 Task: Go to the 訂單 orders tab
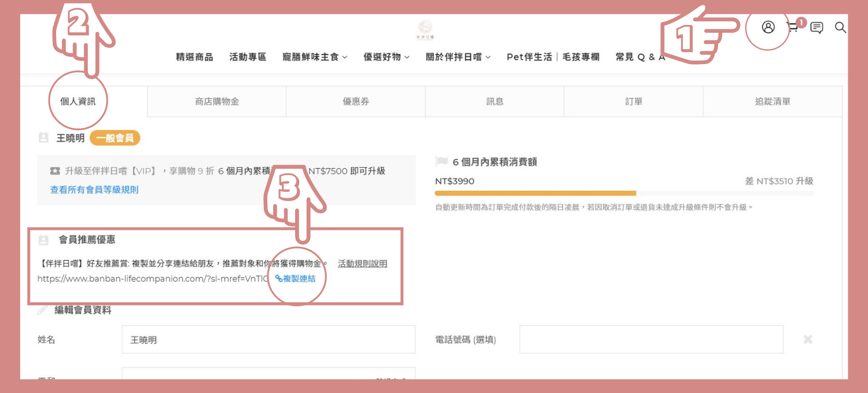[x=634, y=102]
